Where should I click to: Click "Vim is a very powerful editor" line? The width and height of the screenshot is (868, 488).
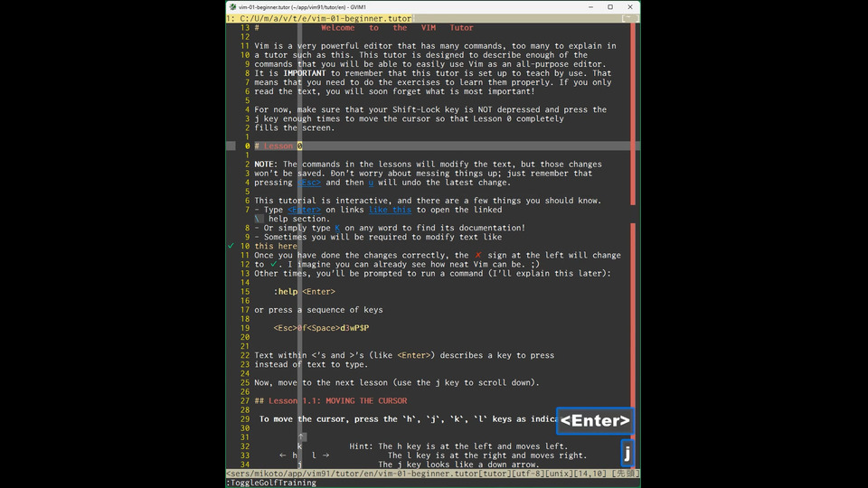[x=435, y=46]
